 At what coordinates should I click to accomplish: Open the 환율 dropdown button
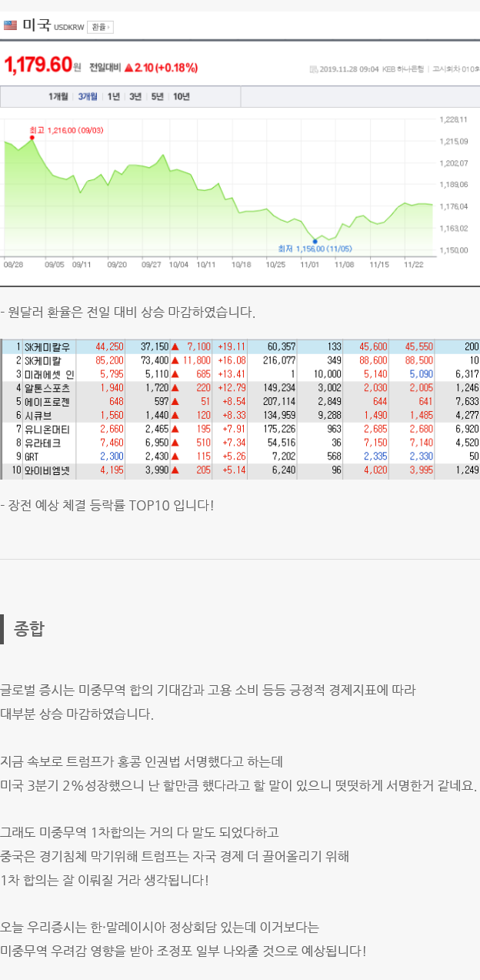coord(100,27)
